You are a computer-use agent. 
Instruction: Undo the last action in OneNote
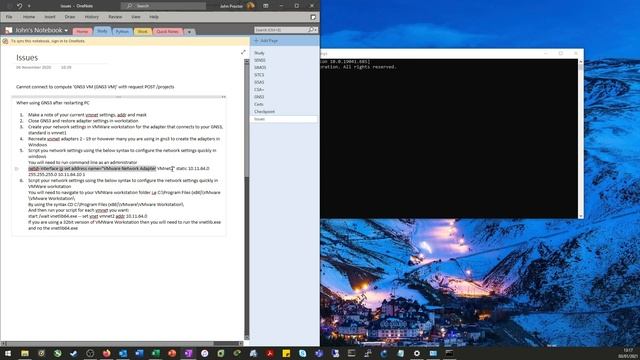click(x=19, y=6)
